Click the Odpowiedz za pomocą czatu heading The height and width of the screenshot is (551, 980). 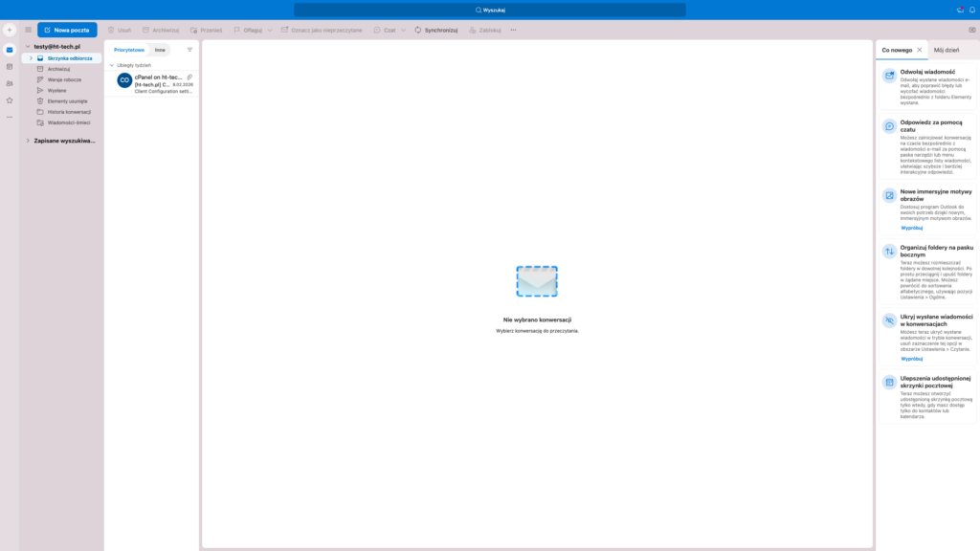tap(931, 126)
